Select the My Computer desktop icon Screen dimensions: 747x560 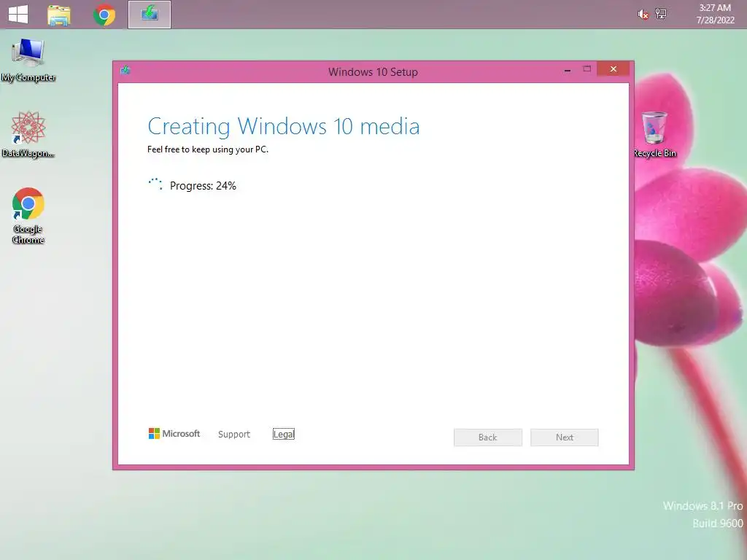pyautogui.click(x=28, y=61)
